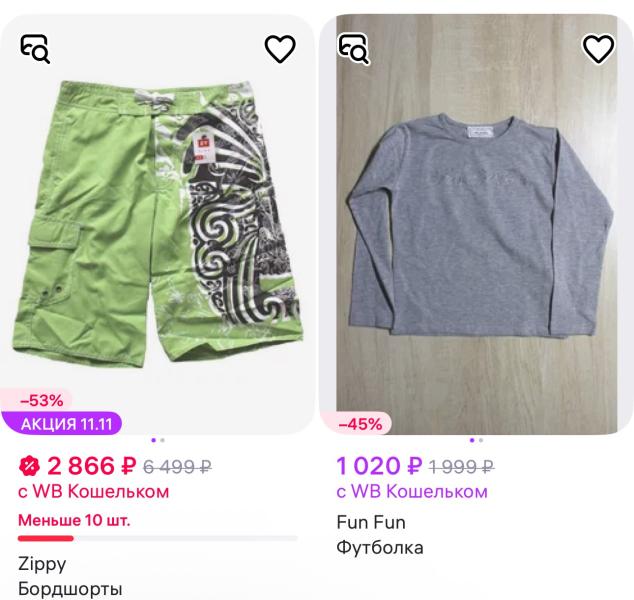Click the Бордшорты product title
This screenshot has height=600, width=634.
70,588
